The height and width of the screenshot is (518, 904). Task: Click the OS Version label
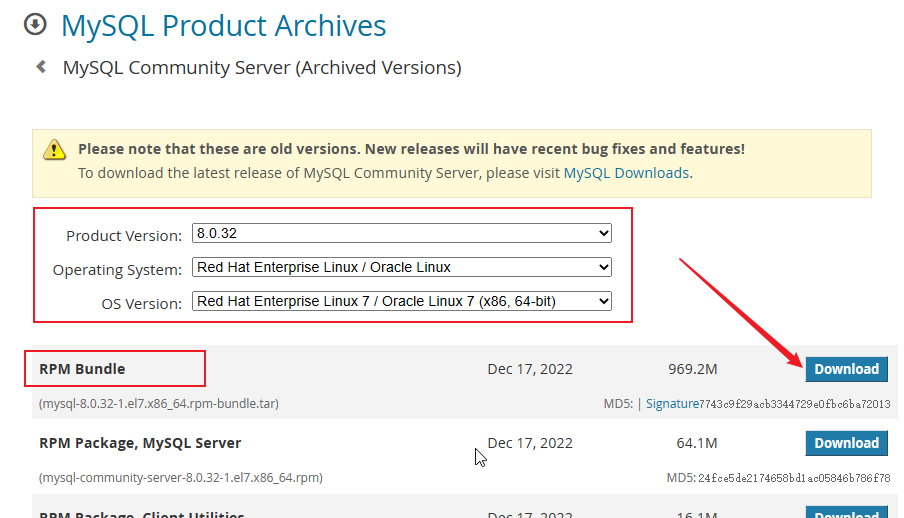142,304
